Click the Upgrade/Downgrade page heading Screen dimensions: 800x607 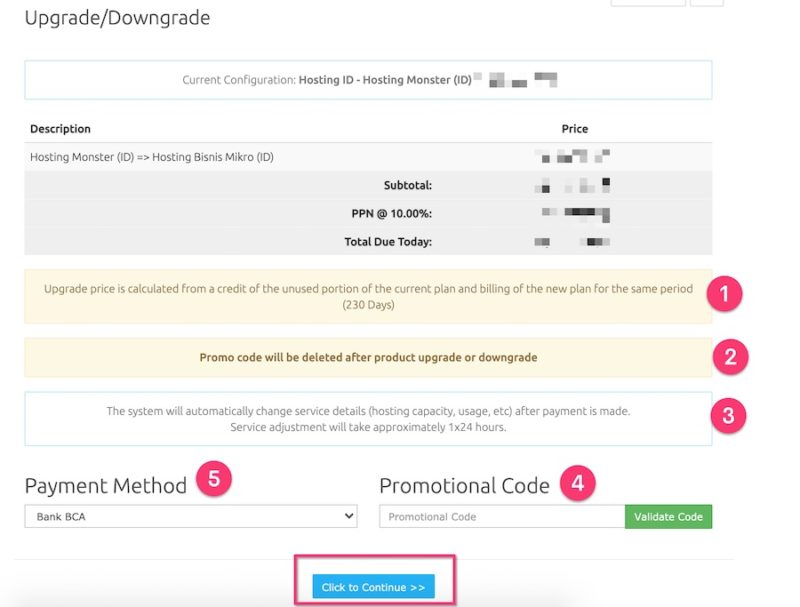pos(117,17)
